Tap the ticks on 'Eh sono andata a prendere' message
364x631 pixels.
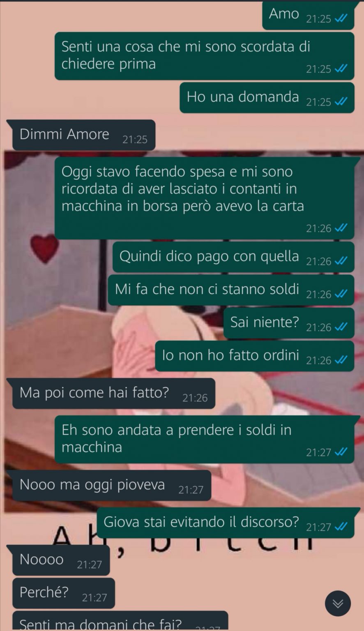(341, 452)
